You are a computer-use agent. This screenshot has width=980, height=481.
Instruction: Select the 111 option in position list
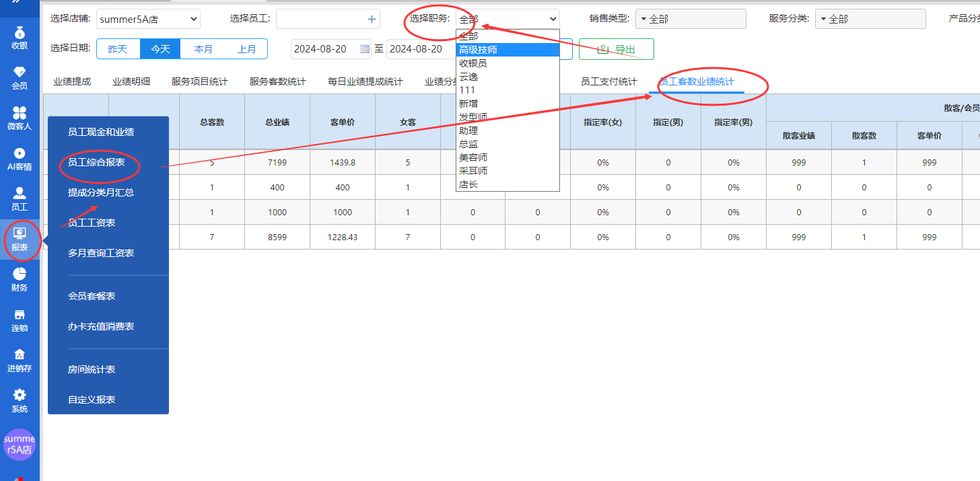pyautogui.click(x=508, y=90)
